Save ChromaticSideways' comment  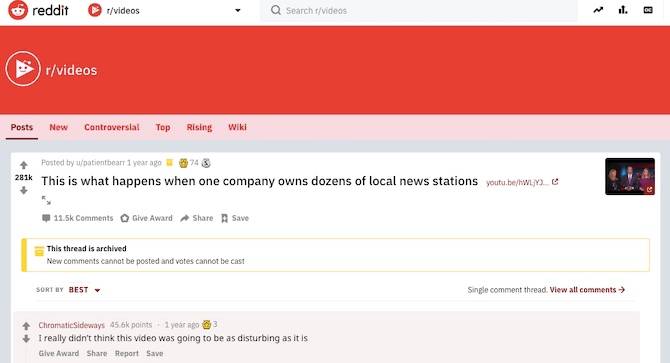155,354
